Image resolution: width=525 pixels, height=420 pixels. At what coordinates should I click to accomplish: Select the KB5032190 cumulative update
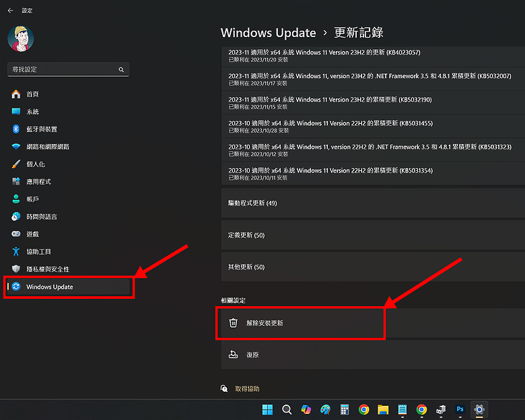click(x=373, y=103)
